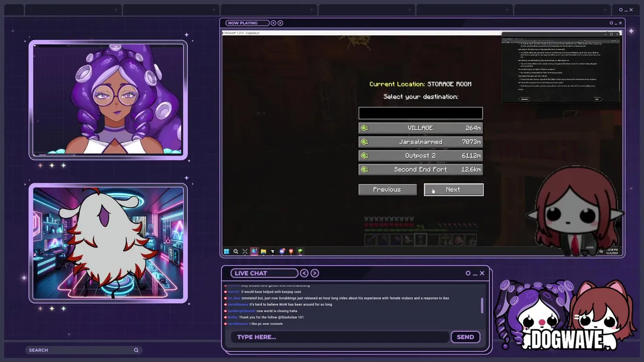This screenshot has height=362, width=644.
Task: Click the SEND button in Live Chat
Action: tap(465, 337)
